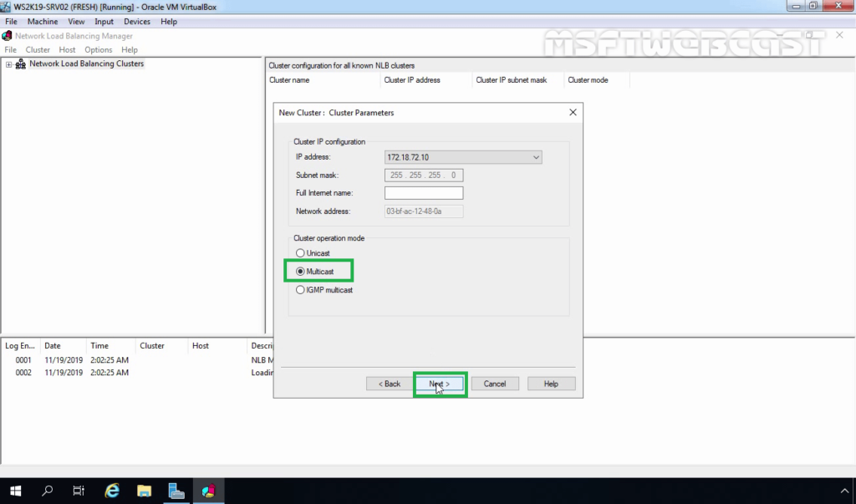The width and height of the screenshot is (856, 504).
Task: Expand the Network Load Balancing Clusters node
Action: (8, 64)
